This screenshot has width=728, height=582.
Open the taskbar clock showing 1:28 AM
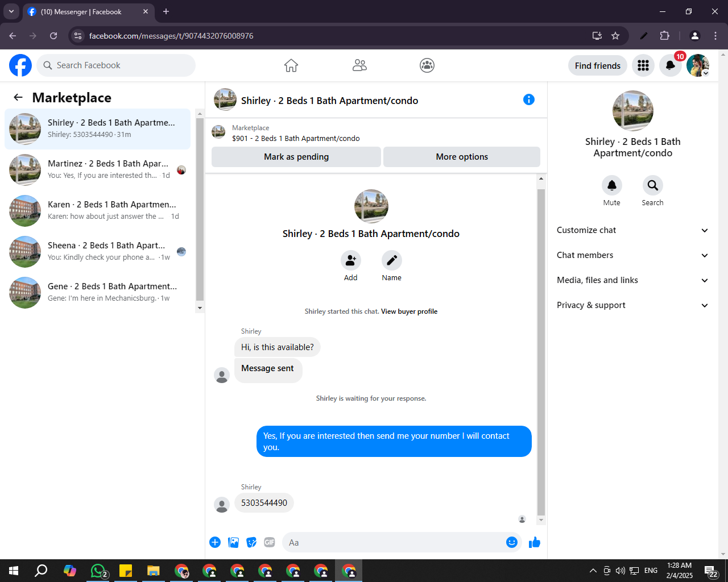(x=680, y=571)
